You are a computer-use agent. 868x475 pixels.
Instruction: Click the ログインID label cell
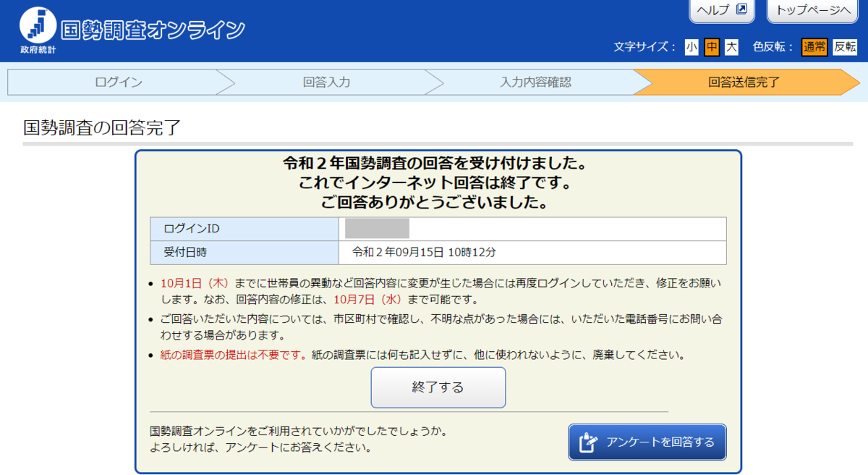244,229
